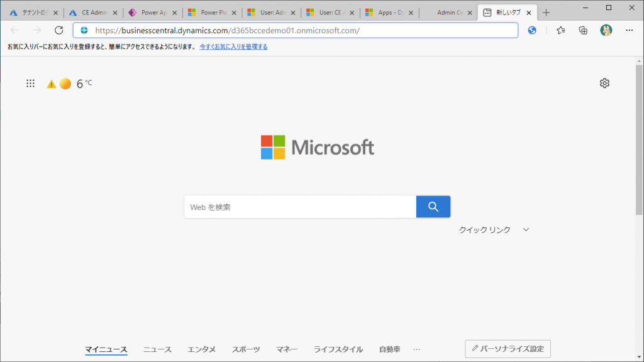This screenshot has height=362, width=644.
Task: Close the テナントの tab
Action: (x=55, y=13)
